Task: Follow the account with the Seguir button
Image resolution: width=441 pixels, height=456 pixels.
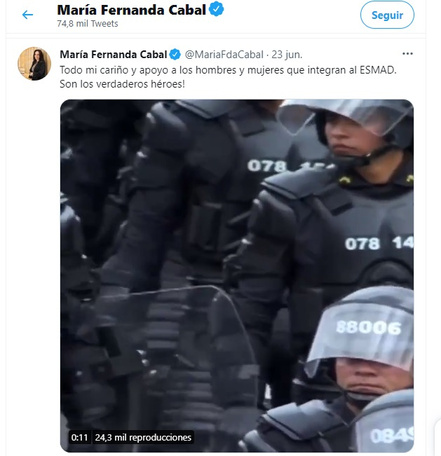Action: (x=387, y=15)
